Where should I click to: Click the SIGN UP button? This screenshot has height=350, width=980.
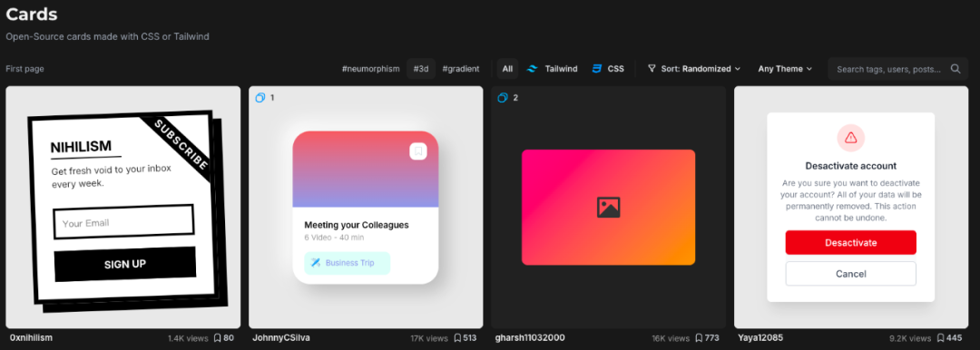coord(125,265)
